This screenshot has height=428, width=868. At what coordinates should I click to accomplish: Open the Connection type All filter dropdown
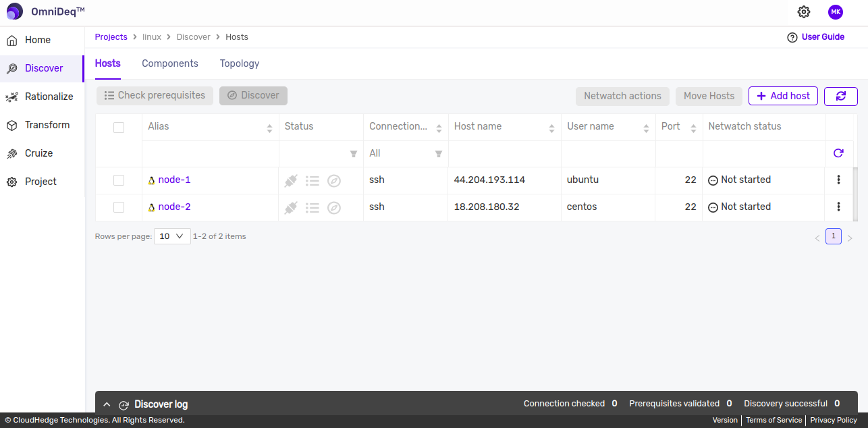pyautogui.click(x=406, y=153)
